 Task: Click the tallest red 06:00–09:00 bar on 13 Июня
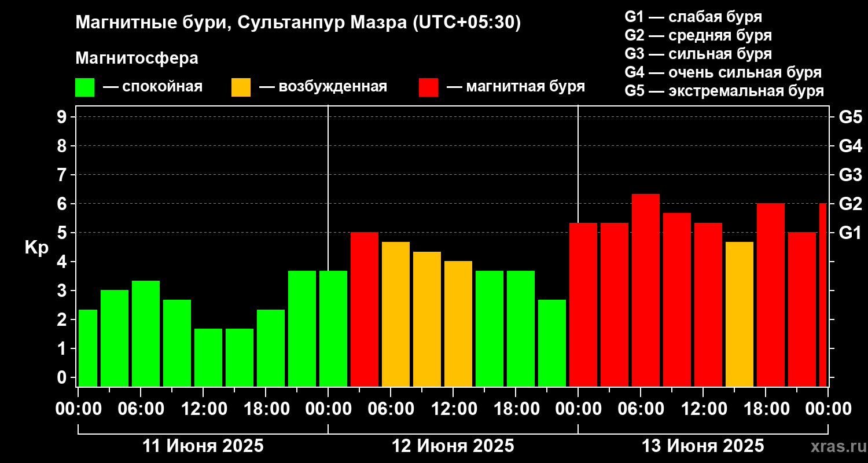pos(646,290)
